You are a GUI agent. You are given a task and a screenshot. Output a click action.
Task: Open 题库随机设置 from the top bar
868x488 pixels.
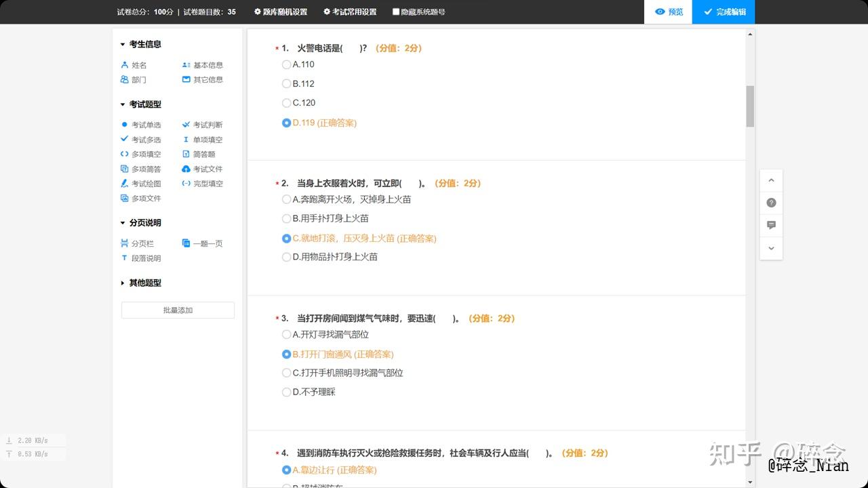[x=280, y=12]
